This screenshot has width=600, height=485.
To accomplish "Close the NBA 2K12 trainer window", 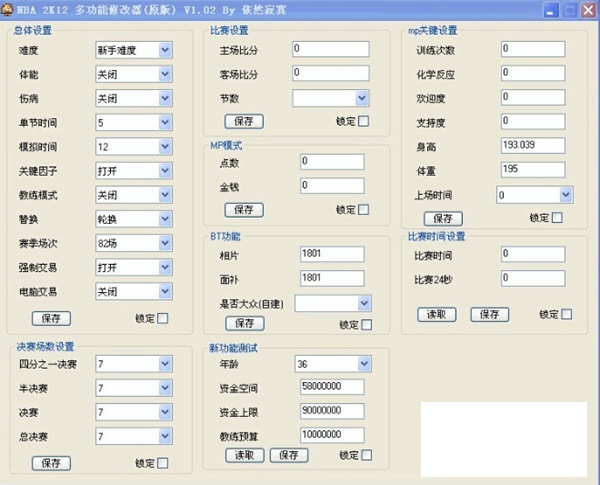I will tap(588, 10).
